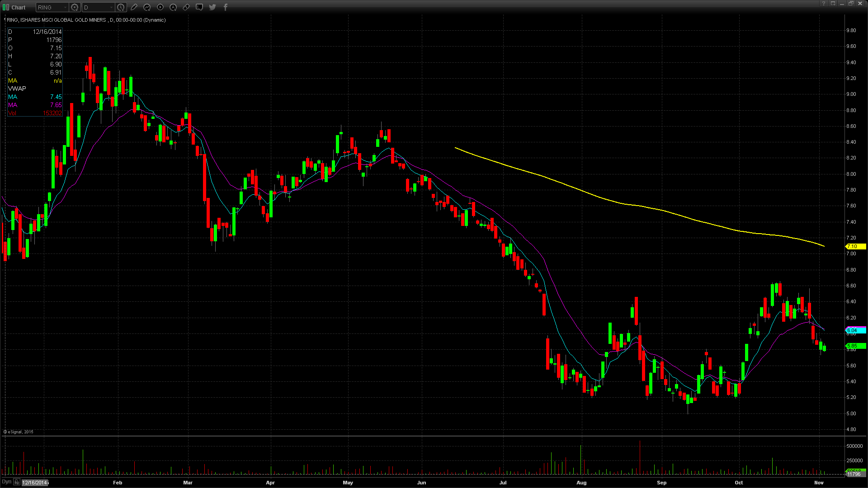Click the Chart window title label

19,7
